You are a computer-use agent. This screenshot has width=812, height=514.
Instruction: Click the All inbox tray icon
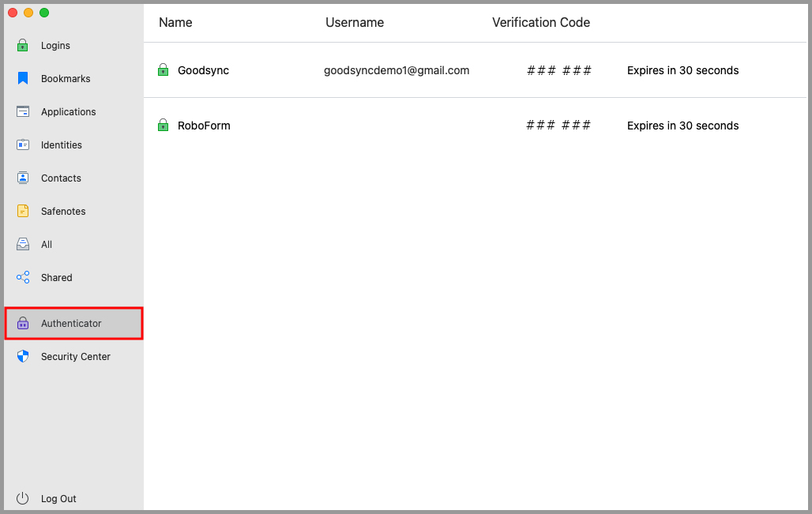23,244
